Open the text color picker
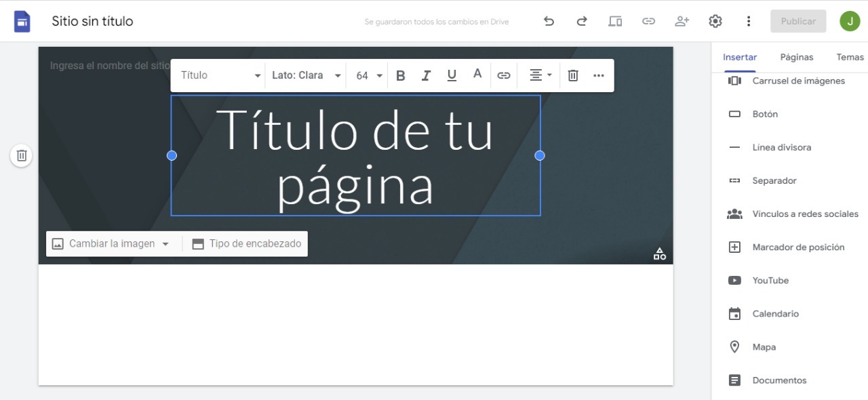Image resolution: width=868 pixels, height=400 pixels. click(477, 75)
